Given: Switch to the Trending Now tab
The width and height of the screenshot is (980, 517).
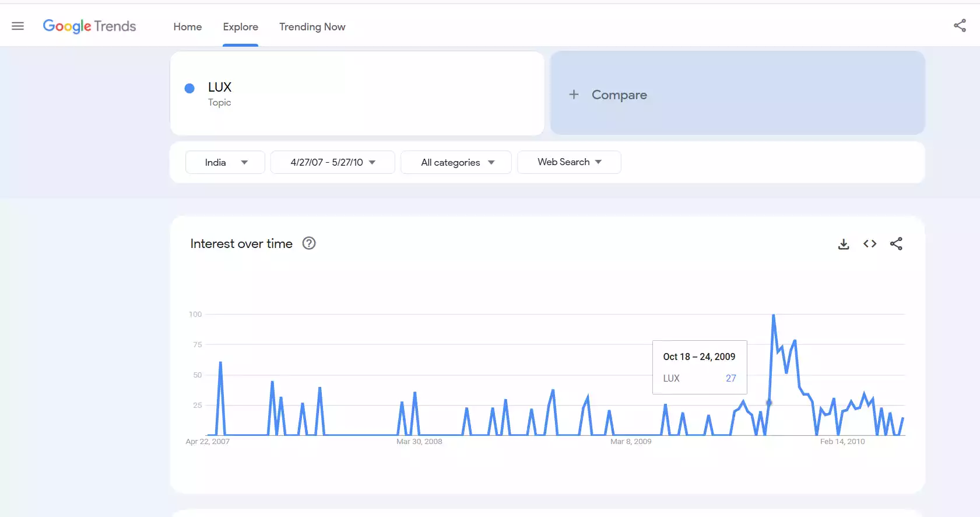Looking at the screenshot, I should coord(312,27).
